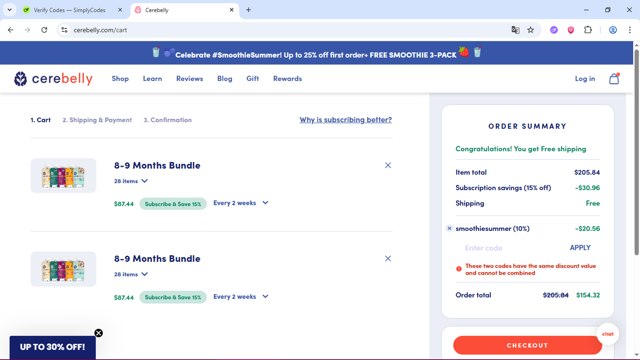View site information icon in address bar
Screen dimensions: 640x360
[64, 30]
